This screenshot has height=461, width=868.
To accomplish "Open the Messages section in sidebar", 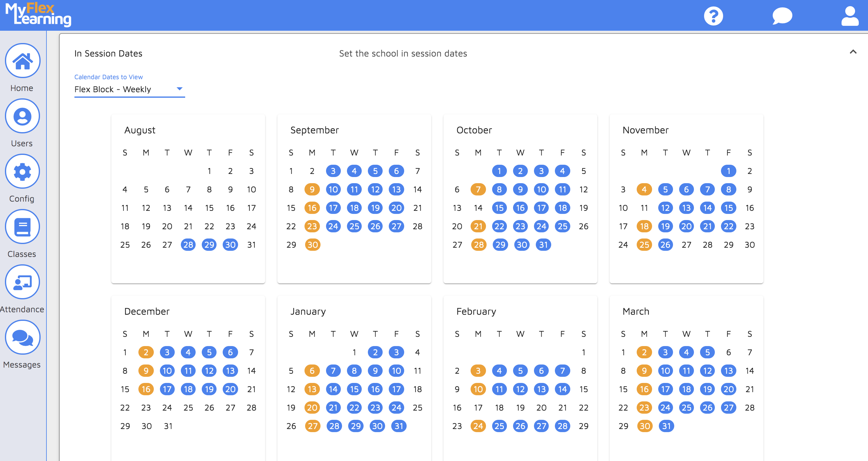I will click(22, 337).
